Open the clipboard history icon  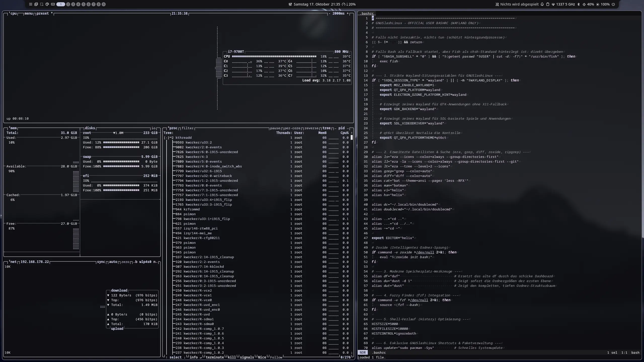(x=548, y=4)
